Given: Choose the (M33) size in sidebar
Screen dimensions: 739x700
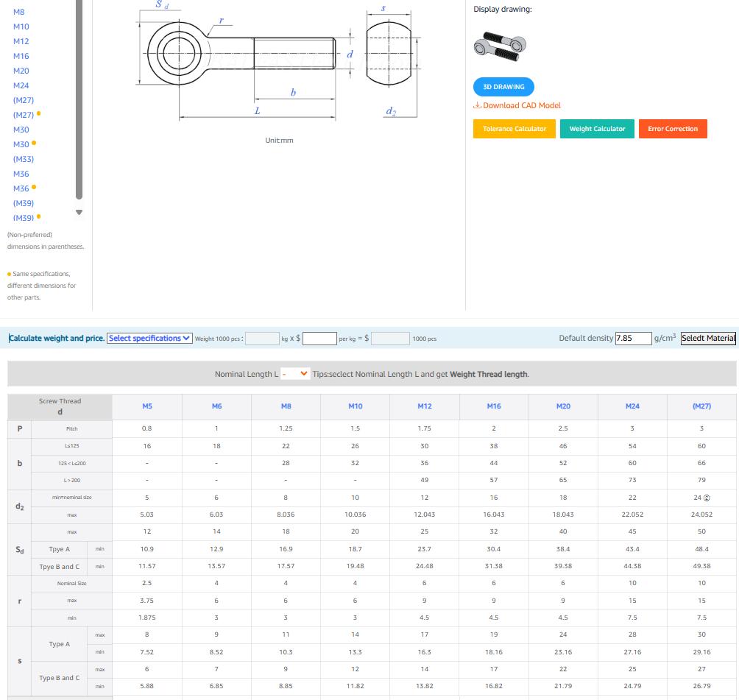Looking at the screenshot, I should click(x=24, y=159).
